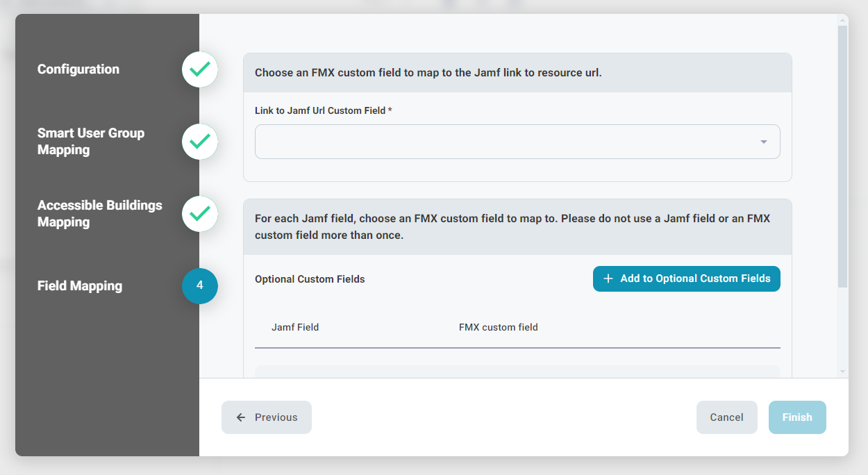
Task: Go to the Configuration step
Action: pyautogui.click(x=78, y=69)
